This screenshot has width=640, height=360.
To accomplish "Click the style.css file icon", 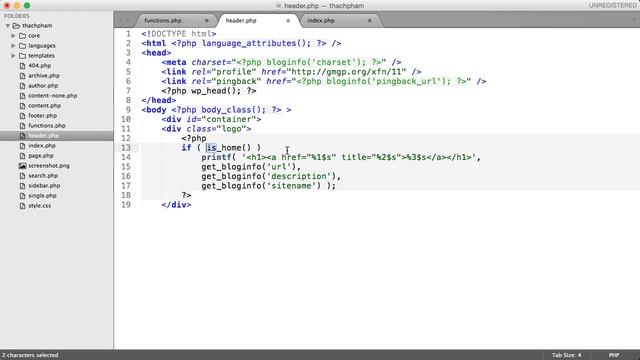I will (22, 206).
